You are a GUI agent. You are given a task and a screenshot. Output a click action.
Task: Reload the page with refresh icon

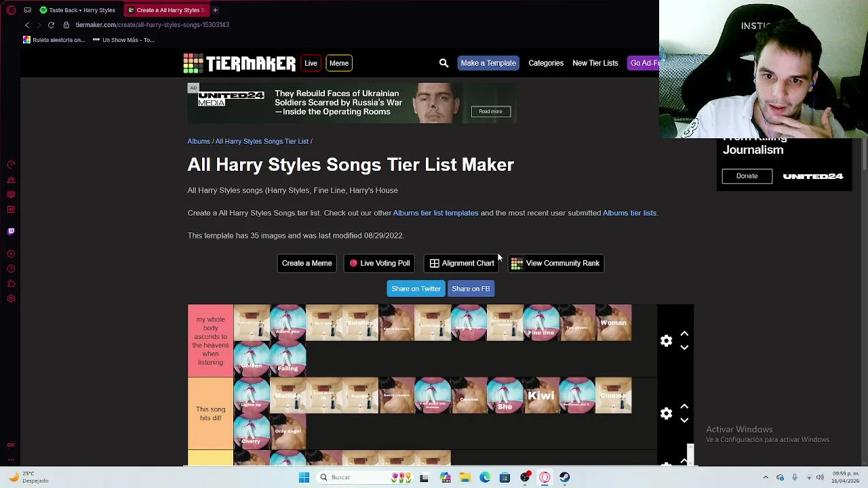tap(51, 25)
